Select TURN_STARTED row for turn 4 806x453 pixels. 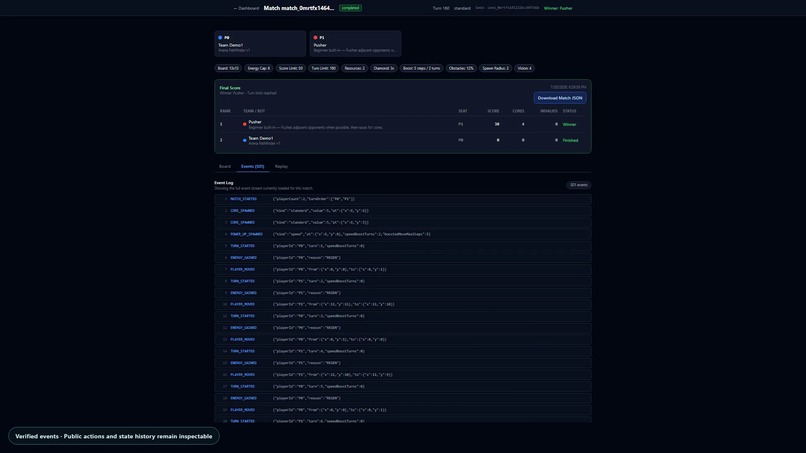[x=402, y=351]
